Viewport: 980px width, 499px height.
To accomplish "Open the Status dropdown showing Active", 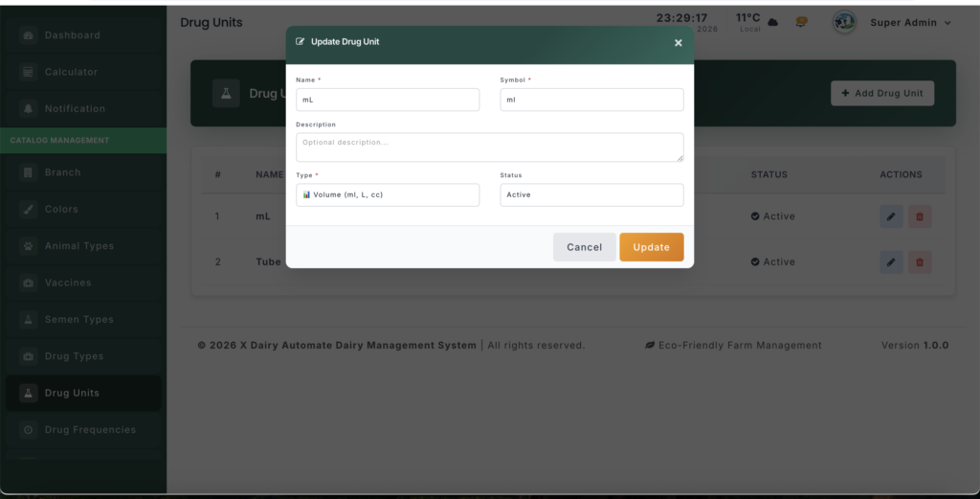I will coord(591,194).
